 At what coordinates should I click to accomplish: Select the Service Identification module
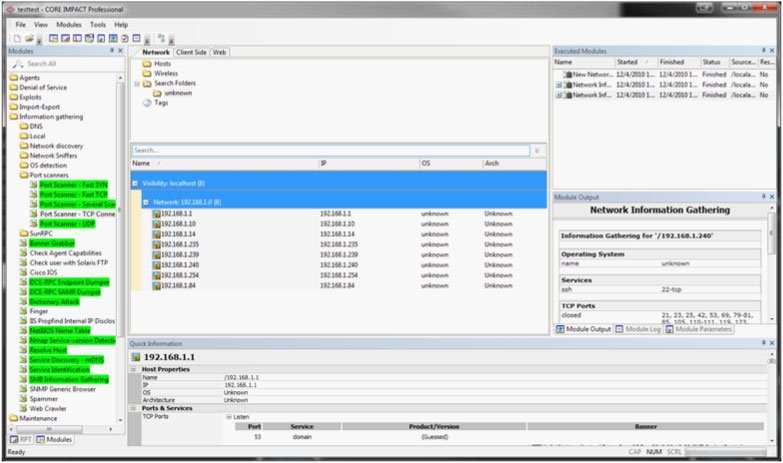tap(59, 370)
